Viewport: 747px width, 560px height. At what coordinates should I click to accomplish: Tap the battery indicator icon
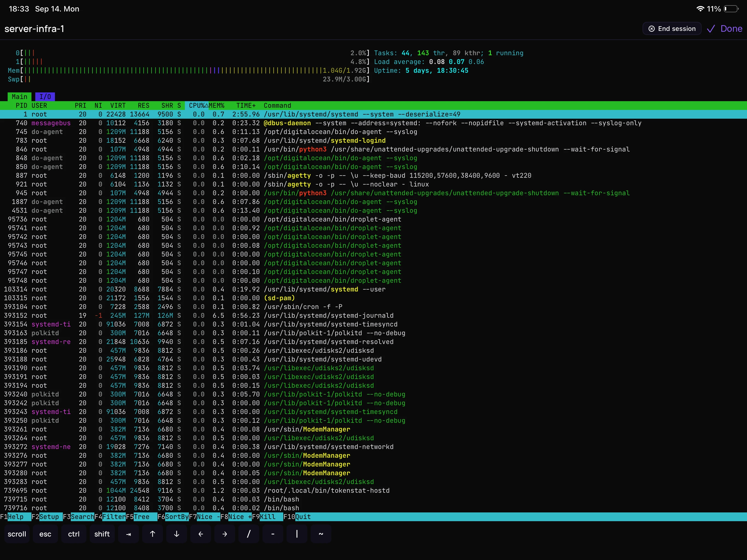click(731, 9)
